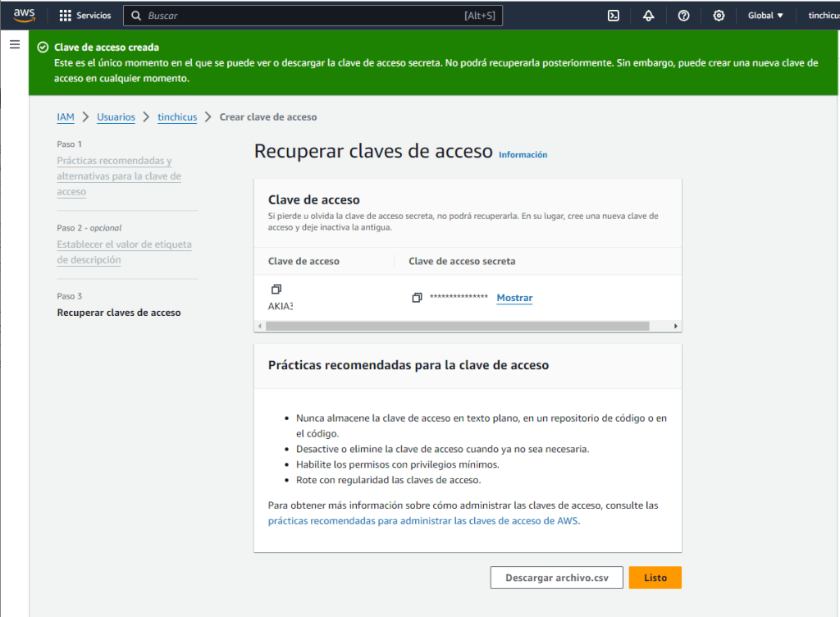Click the orange Listo button
The width and height of the screenshot is (840, 617).
pyautogui.click(x=655, y=578)
